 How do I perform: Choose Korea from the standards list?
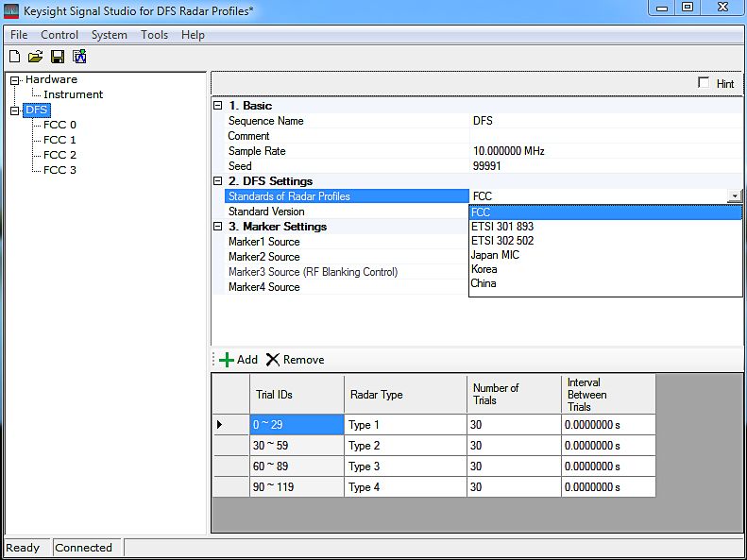[x=605, y=269]
